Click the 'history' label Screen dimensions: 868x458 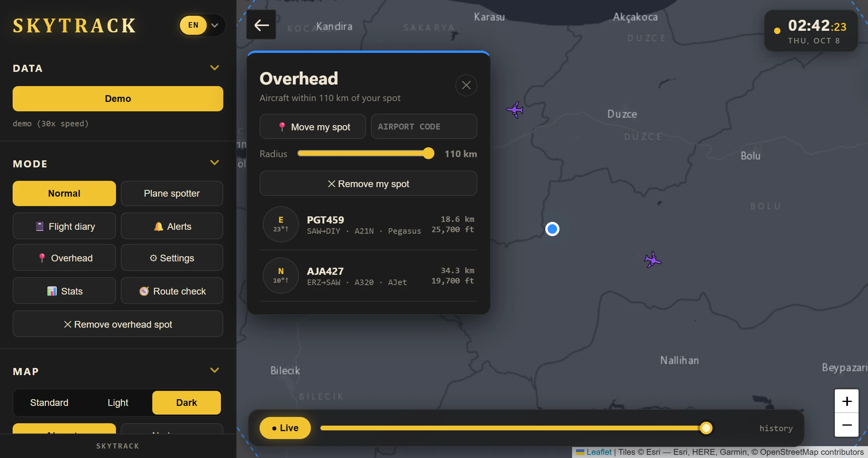(776, 428)
